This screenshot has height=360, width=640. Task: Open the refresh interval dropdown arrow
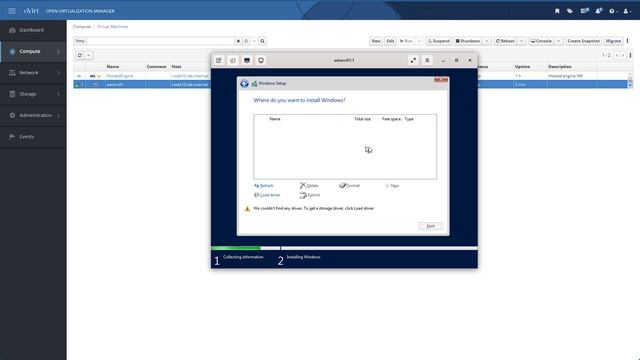pos(89,55)
